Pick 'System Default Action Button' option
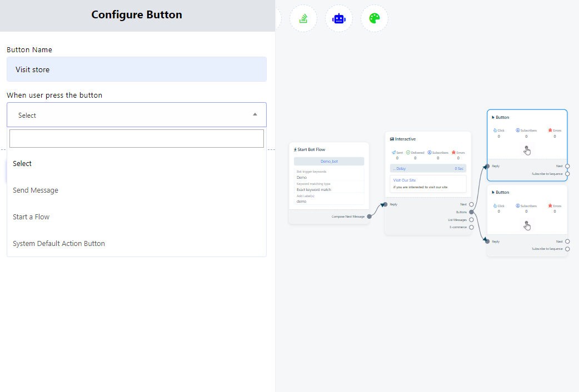Screen dimensions: 579x392 pos(59,244)
